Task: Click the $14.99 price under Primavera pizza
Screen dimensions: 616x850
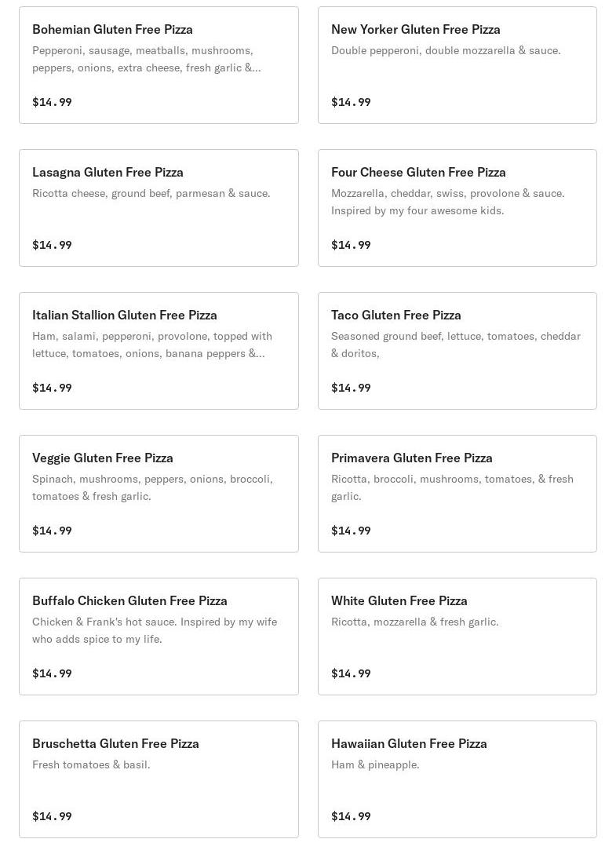Action: [351, 531]
